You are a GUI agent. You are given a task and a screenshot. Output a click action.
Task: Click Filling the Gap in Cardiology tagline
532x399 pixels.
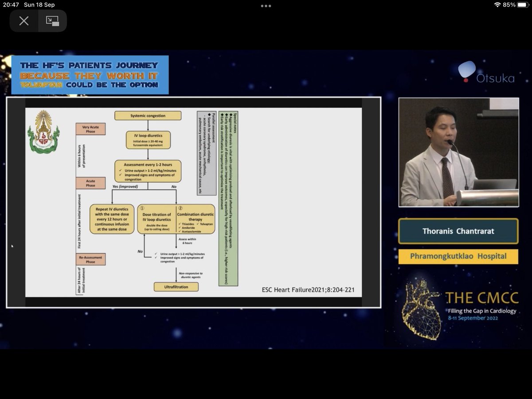[482, 310]
